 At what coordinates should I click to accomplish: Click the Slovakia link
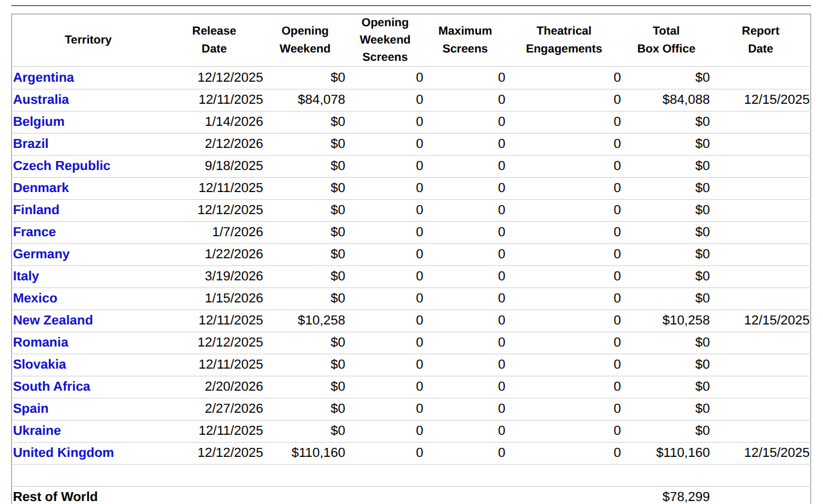pos(39,364)
